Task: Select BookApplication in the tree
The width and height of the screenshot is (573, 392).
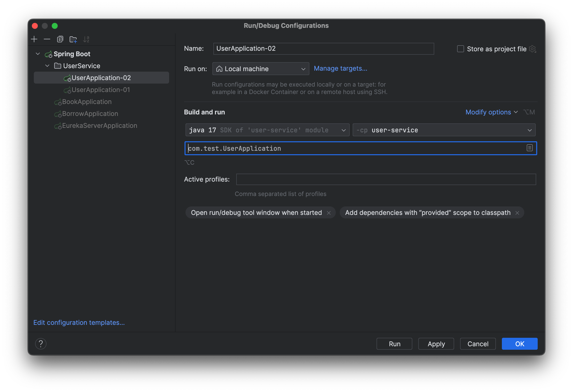Action: [x=87, y=101]
